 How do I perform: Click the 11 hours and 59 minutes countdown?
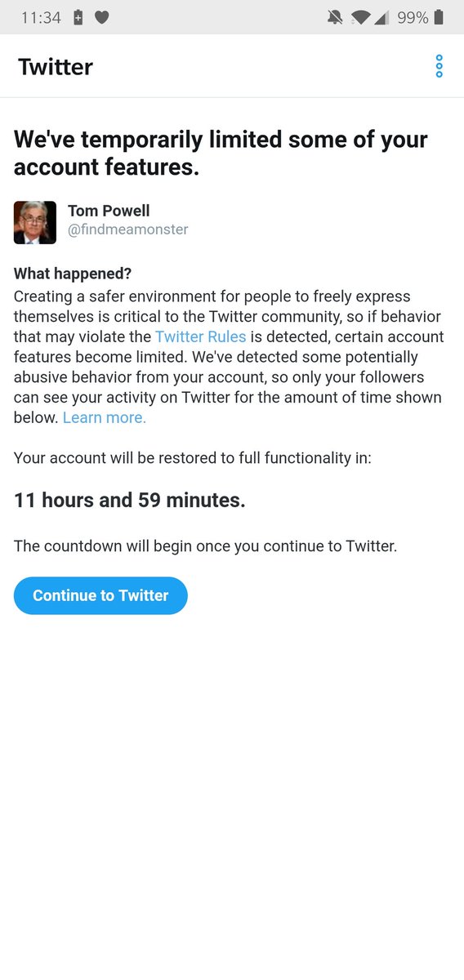coord(130,501)
